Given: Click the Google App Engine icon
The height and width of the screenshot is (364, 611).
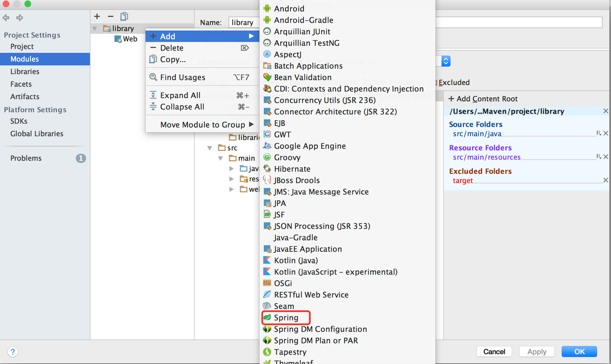Looking at the screenshot, I should 267,146.
